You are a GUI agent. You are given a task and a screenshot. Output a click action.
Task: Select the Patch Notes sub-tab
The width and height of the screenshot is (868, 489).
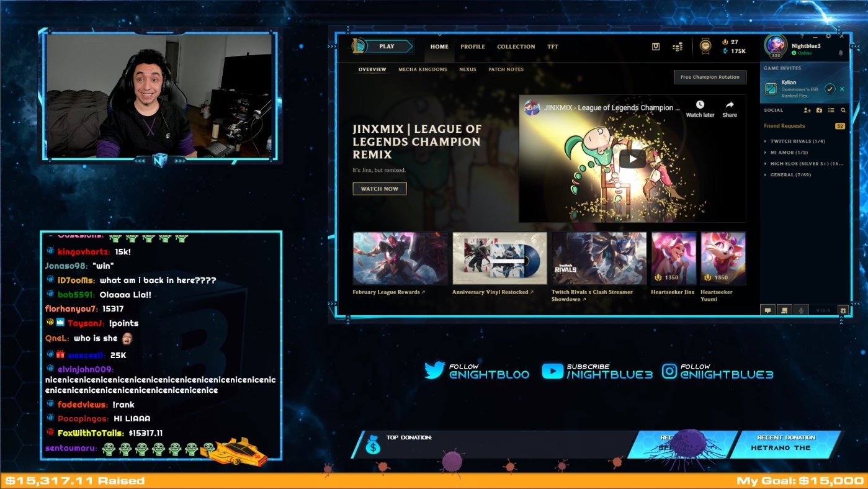pyautogui.click(x=506, y=70)
